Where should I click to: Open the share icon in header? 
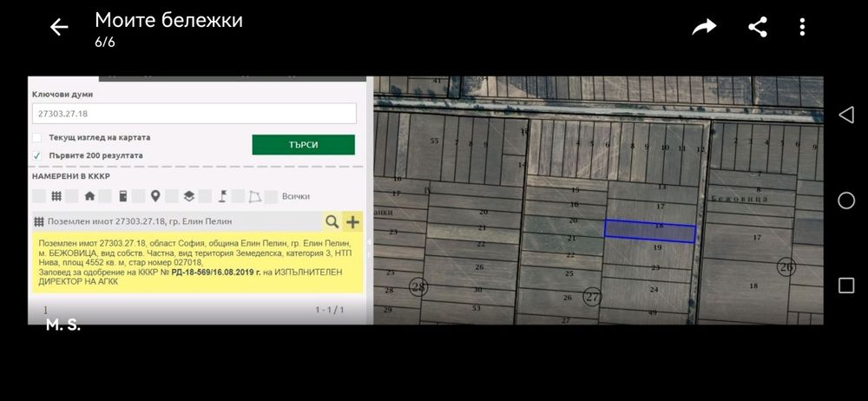tap(758, 27)
